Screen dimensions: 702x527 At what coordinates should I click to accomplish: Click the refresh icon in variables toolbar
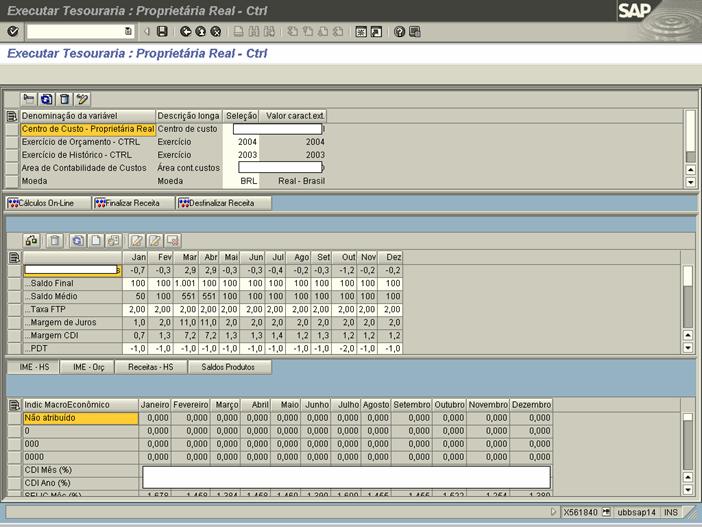click(47, 99)
